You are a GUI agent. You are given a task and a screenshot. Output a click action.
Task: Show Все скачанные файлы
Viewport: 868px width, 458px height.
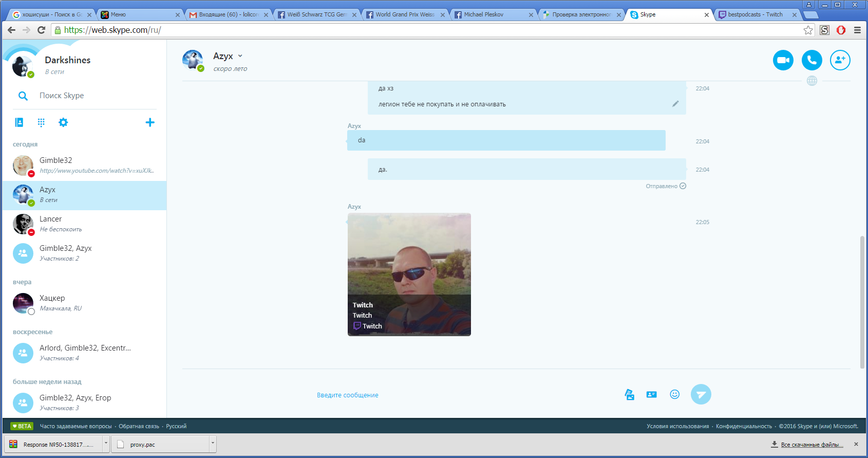812,445
